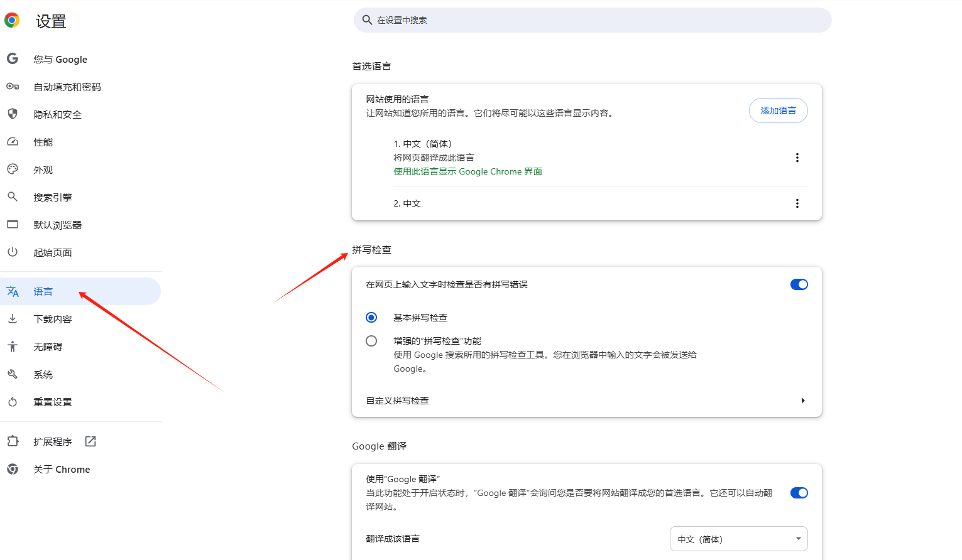Toggle the 使用“Google 翻译” switch
This screenshot has width=962, height=560.
point(799,493)
